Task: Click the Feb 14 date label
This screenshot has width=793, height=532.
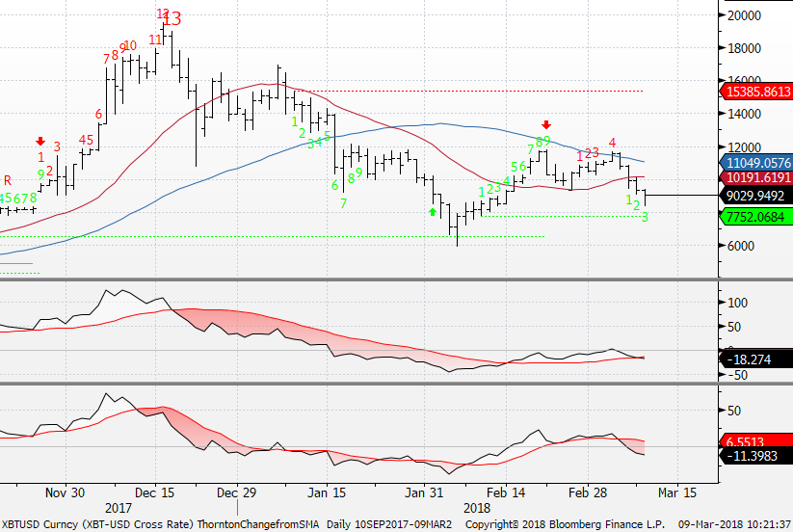Action: tap(506, 492)
